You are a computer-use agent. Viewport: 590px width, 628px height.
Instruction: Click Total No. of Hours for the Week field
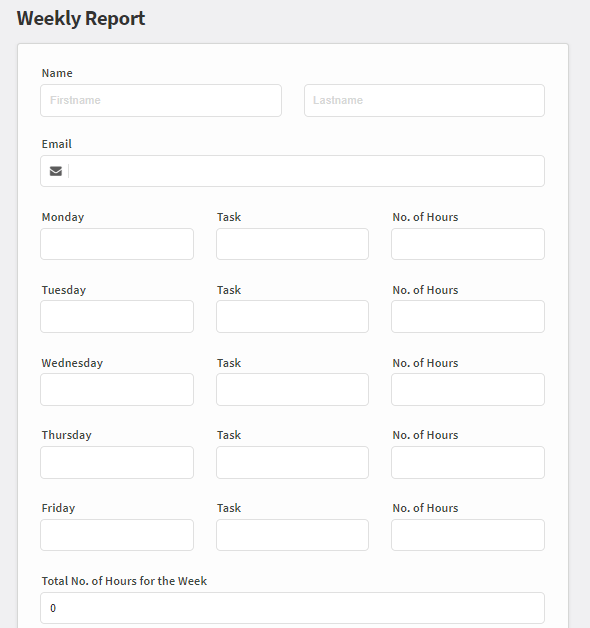pos(292,608)
